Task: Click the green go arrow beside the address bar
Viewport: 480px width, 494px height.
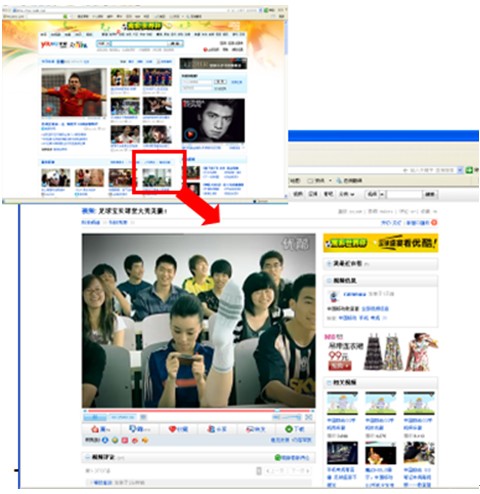Action: (469, 170)
